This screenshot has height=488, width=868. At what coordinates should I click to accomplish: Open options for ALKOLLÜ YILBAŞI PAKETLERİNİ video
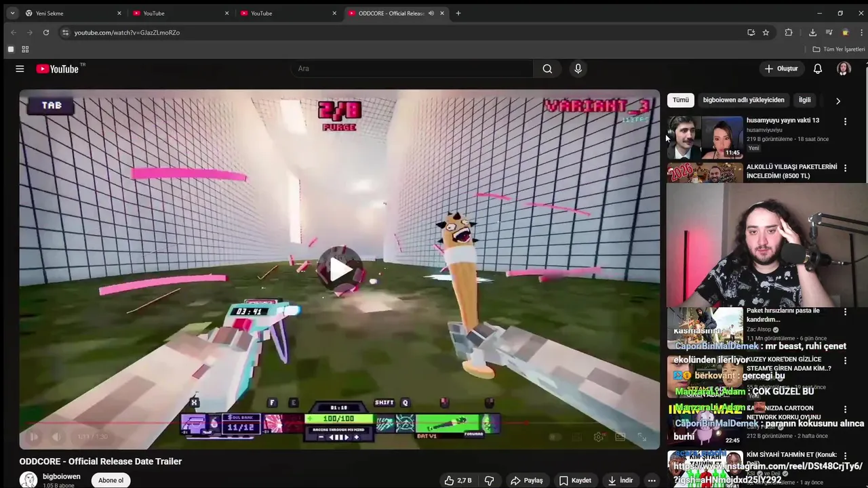coord(845,167)
